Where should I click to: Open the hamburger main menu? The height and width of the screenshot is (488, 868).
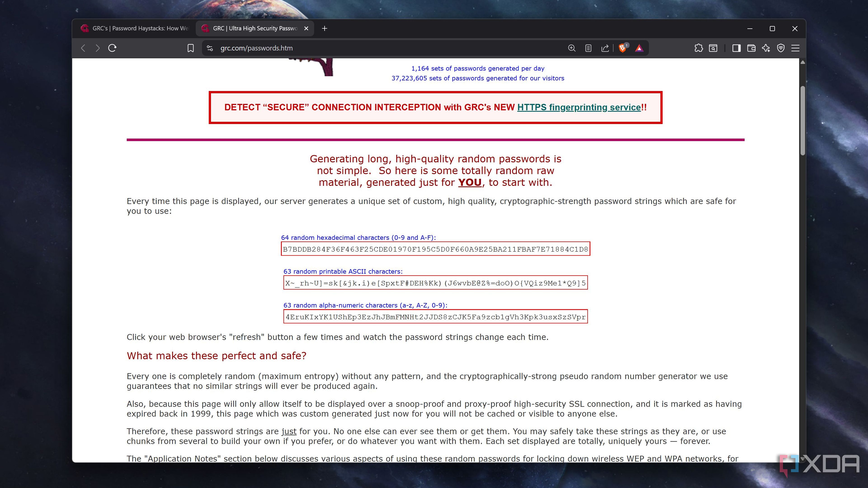click(796, 48)
